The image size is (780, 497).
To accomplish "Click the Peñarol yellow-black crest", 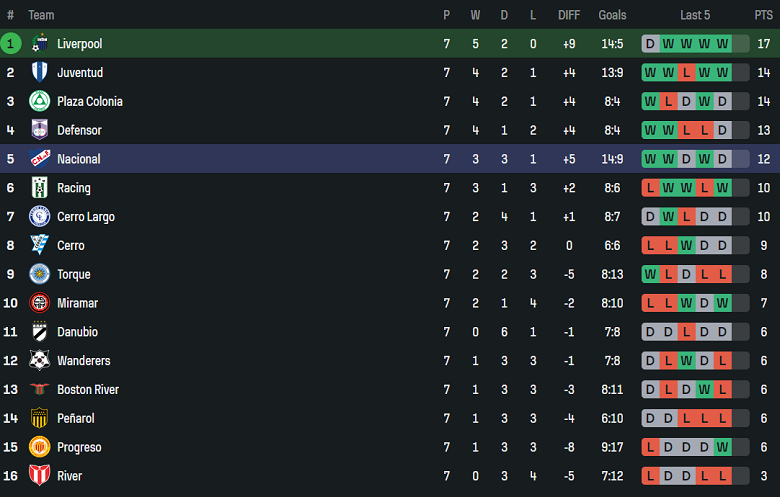I will click(40, 418).
